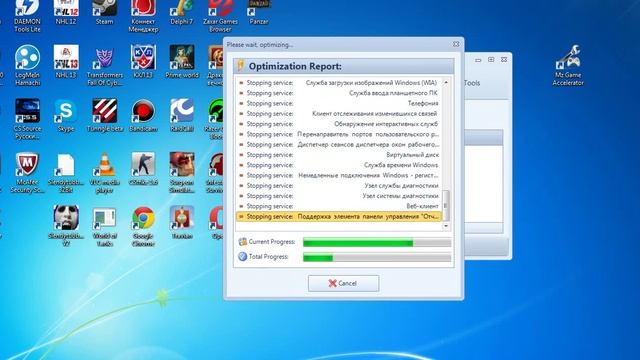The width and height of the screenshot is (640, 360).
Task: Select row 'Перенаправитель портов пользовательского р...'
Action: point(339,134)
